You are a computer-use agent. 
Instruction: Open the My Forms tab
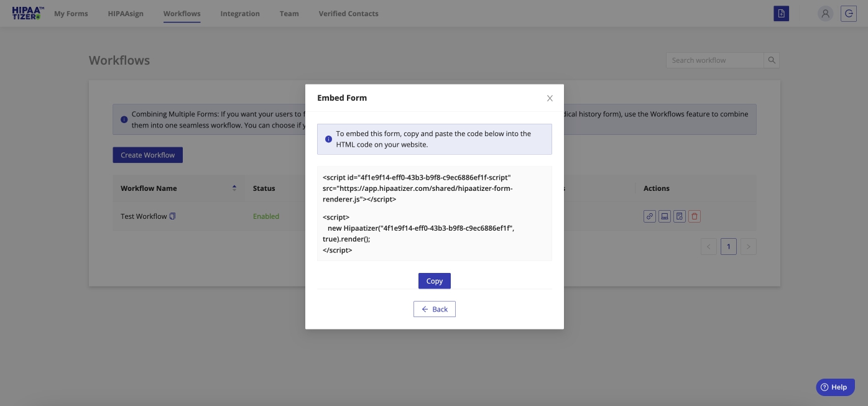click(x=71, y=14)
